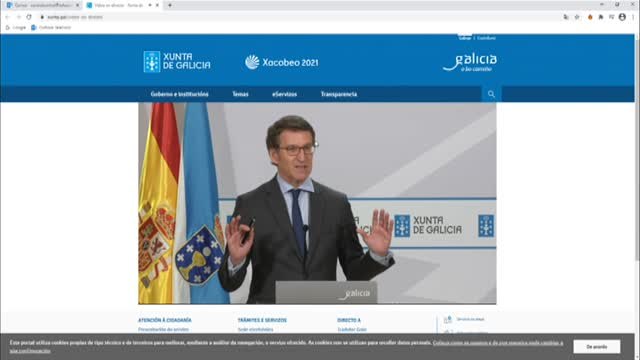
Task: Click the Atención á cidadanía heading
Action: click(164, 320)
